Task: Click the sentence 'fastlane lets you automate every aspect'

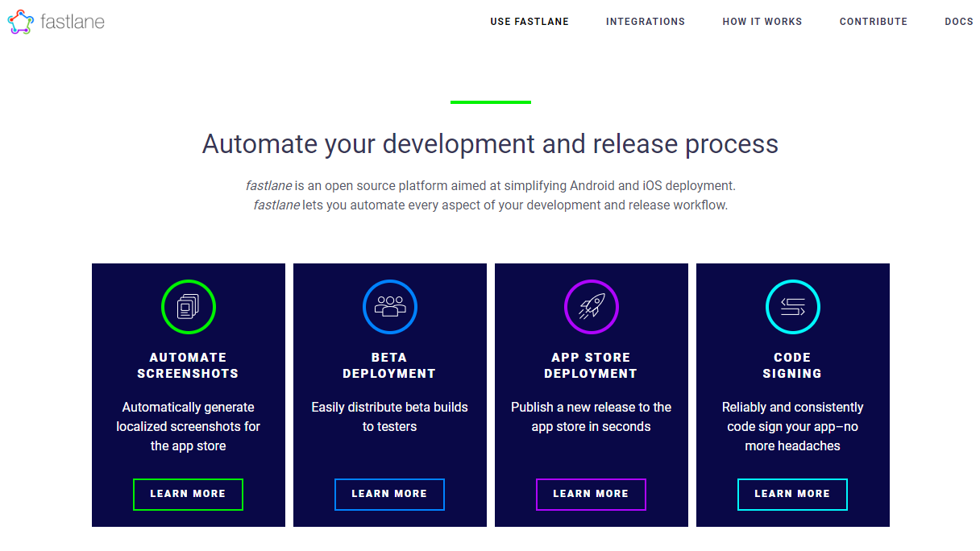Action: (490, 205)
